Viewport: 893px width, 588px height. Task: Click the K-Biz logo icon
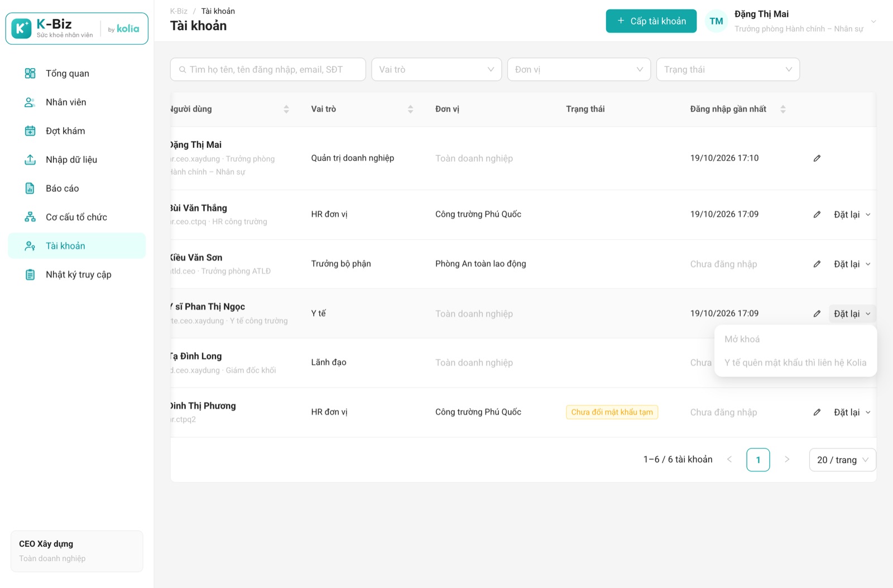click(21, 28)
